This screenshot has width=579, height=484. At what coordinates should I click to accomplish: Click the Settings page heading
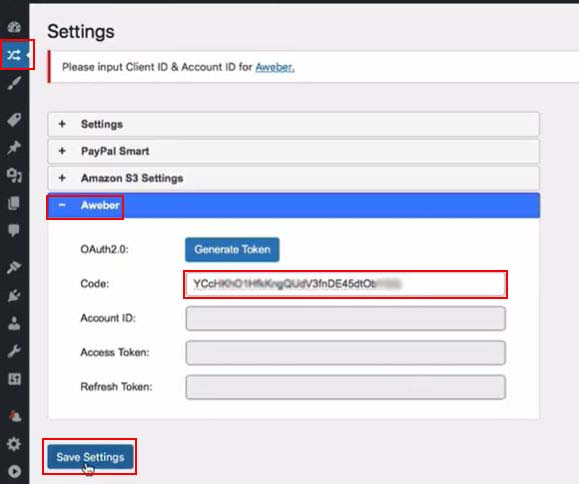pyautogui.click(x=81, y=31)
